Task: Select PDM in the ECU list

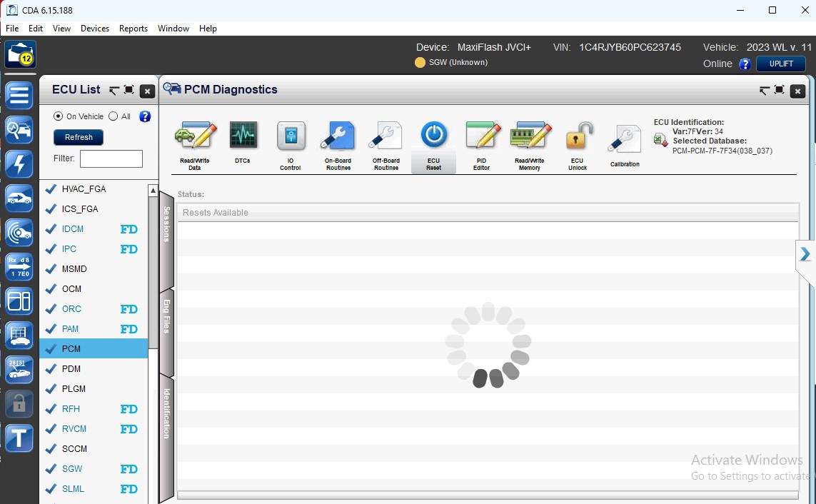Action: click(94, 369)
